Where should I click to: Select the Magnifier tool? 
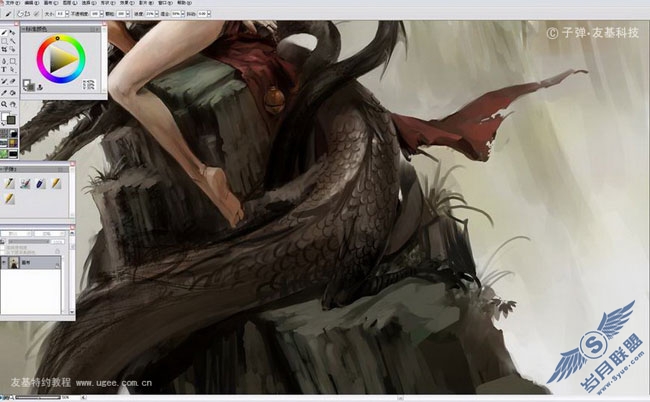click(4, 104)
